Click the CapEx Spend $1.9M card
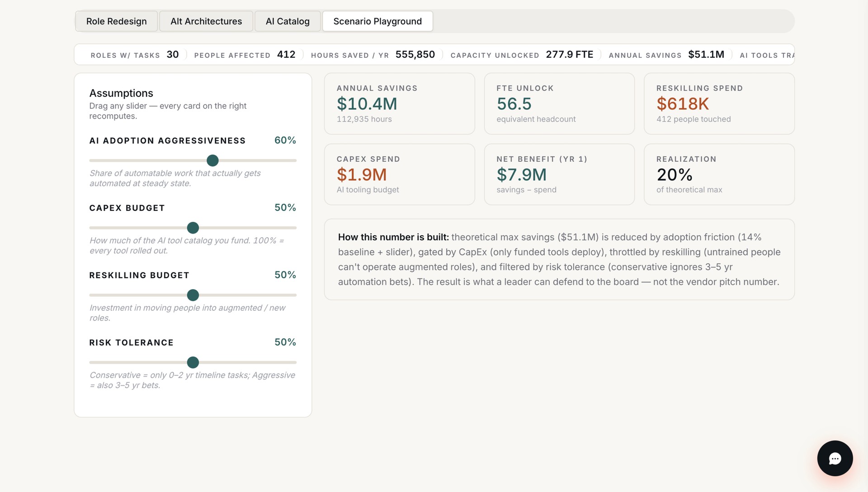The image size is (868, 492). pyautogui.click(x=399, y=174)
